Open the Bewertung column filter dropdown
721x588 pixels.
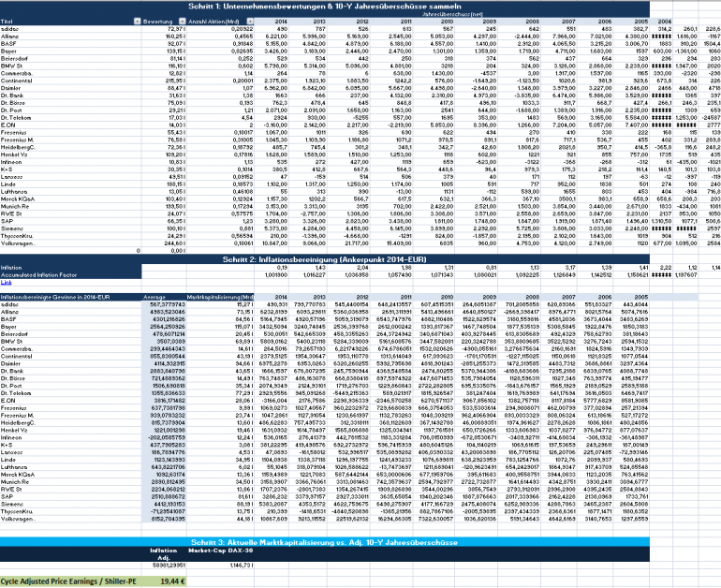(x=182, y=22)
